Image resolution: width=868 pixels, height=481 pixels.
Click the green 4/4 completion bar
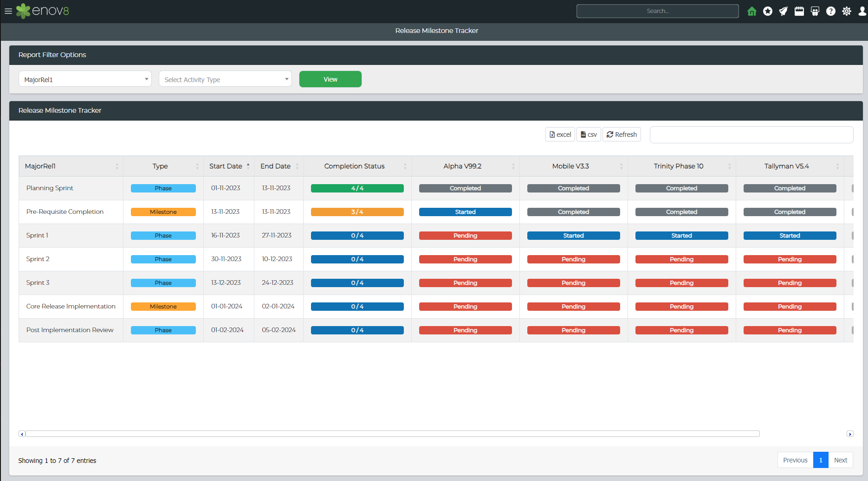pos(357,188)
